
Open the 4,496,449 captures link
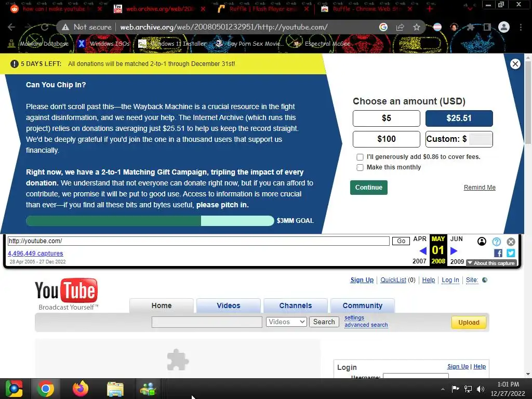point(35,253)
